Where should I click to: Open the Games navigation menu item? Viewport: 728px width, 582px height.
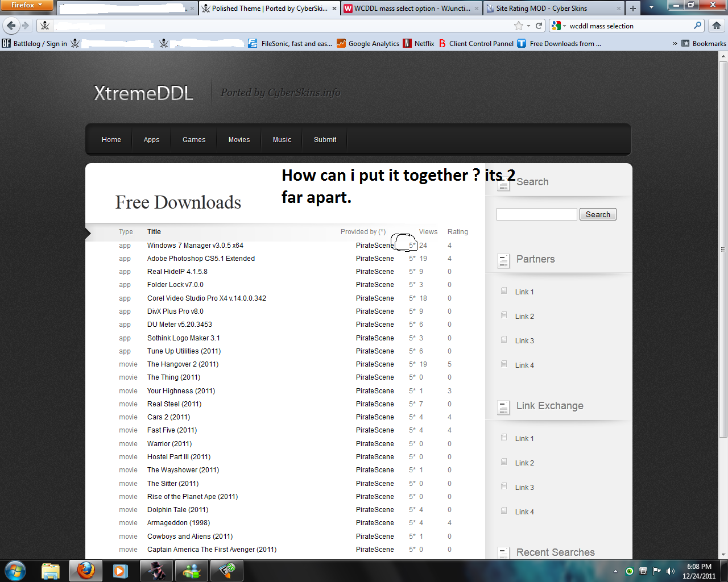pyautogui.click(x=194, y=140)
